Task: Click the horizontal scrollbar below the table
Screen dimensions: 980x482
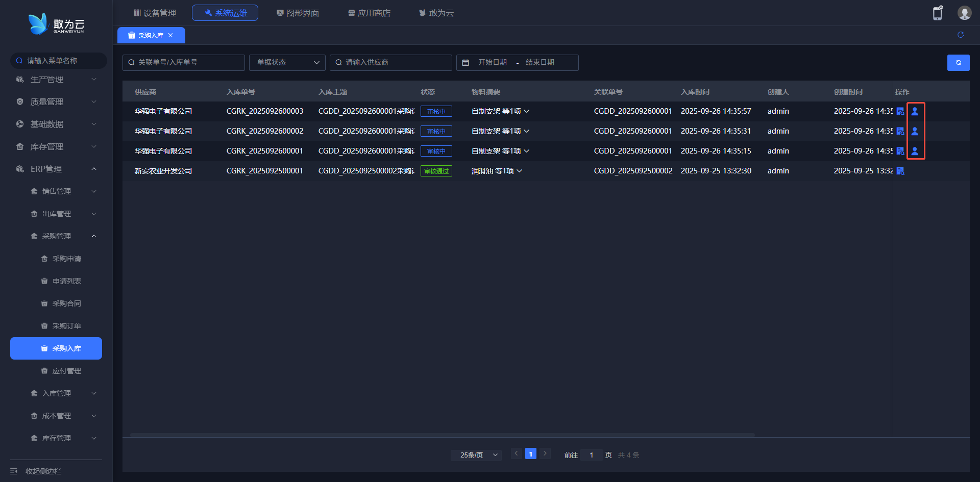Action: 442,435
